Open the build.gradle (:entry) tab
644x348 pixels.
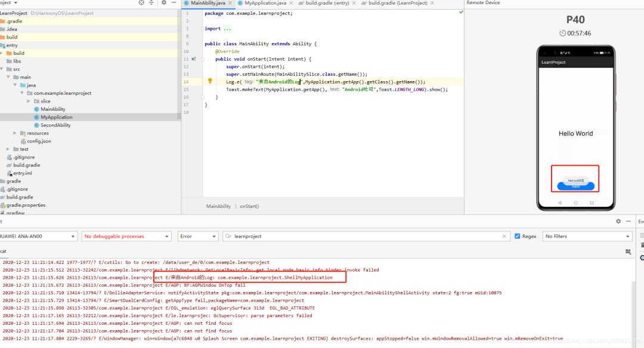point(327,3)
